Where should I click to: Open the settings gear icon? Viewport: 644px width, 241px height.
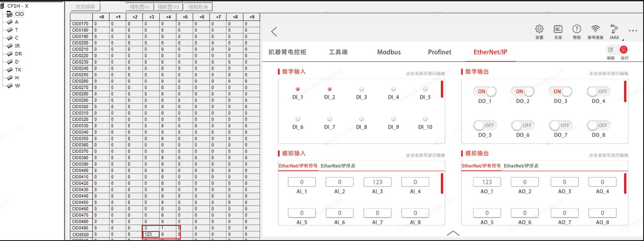tap(539, 29)
